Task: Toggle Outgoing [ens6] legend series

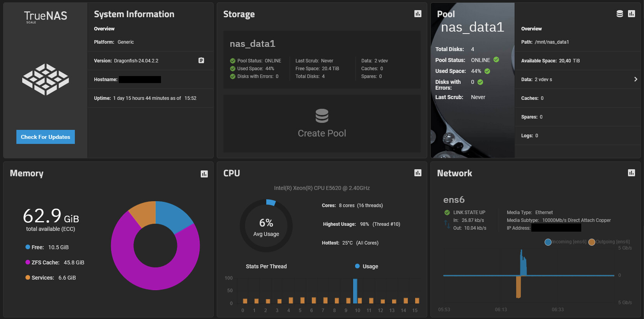Action: click(x=591, y=242)
